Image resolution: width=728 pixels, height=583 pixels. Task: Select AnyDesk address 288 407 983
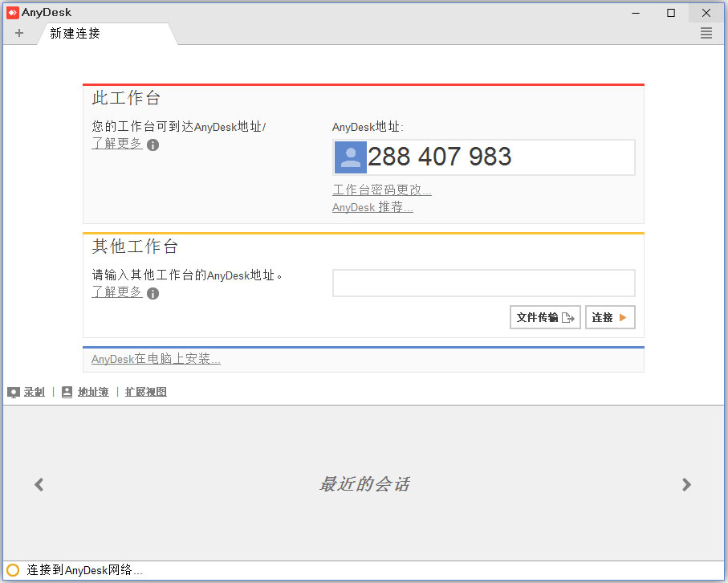439,157
